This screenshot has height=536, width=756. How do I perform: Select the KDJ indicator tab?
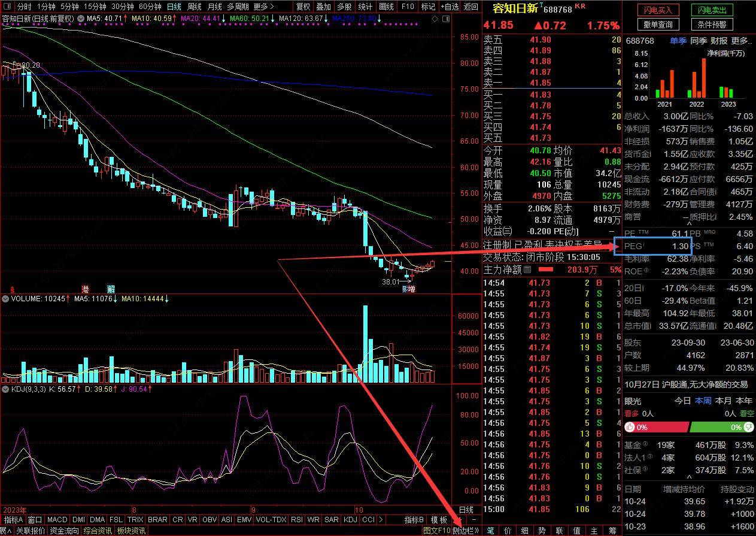pos(350,520)
